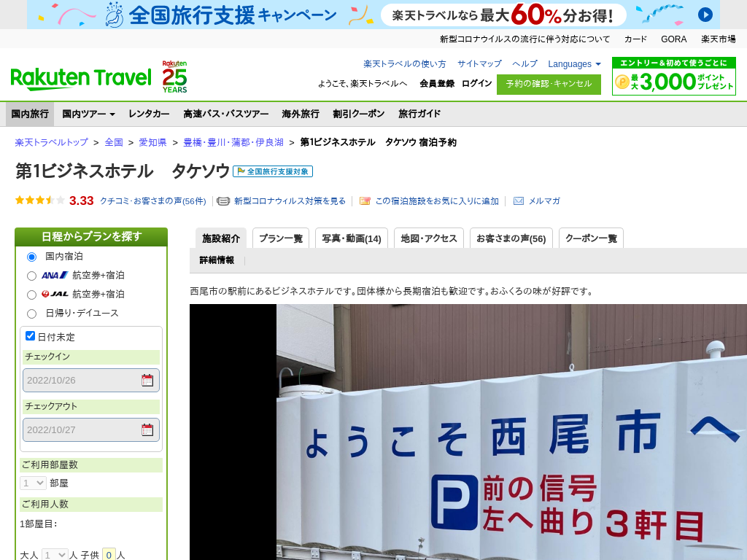Click the check-in date input field
The width and height of the screenshot is (747, 560).
80,380
